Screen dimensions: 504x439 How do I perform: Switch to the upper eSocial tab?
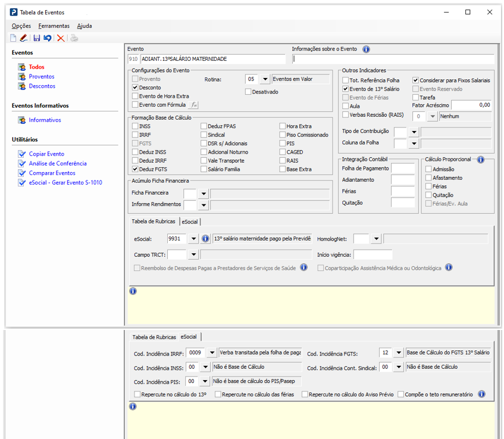click(190, 222)
